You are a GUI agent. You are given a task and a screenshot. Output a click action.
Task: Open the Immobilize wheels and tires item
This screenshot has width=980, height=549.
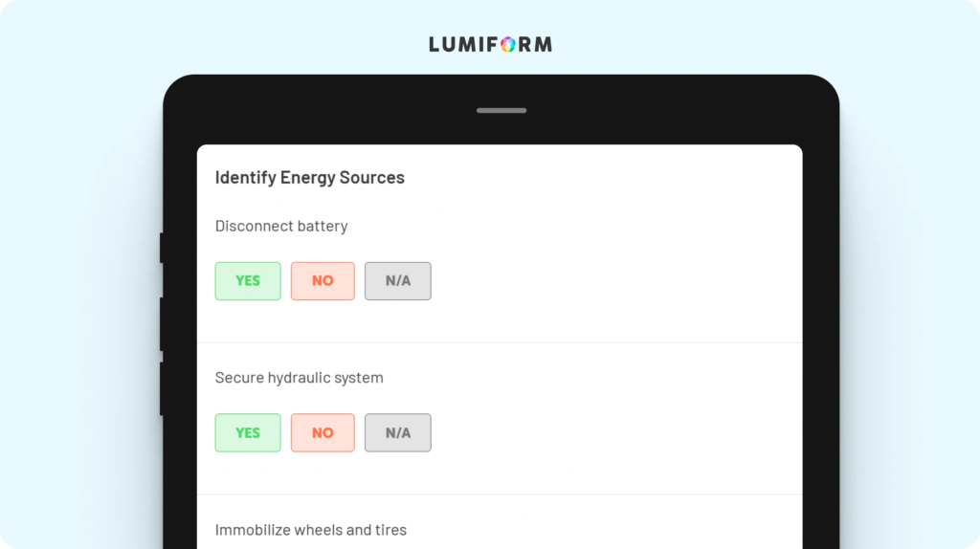pyautogui.click(x=311, y=530)
